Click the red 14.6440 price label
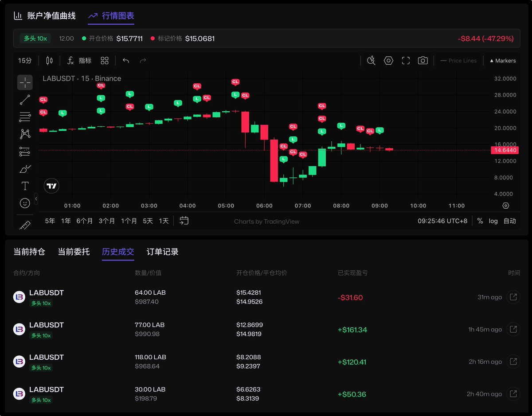 click(x=505, y=150)
